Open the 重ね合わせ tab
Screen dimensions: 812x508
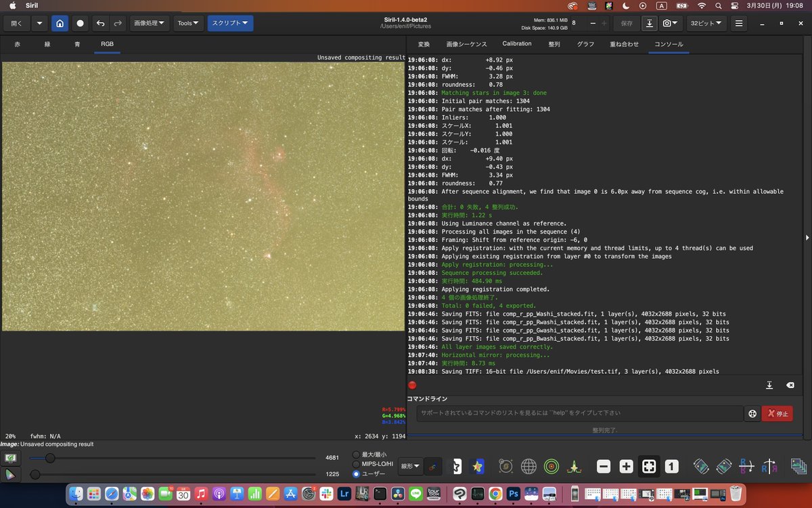[x=624, y=44]
